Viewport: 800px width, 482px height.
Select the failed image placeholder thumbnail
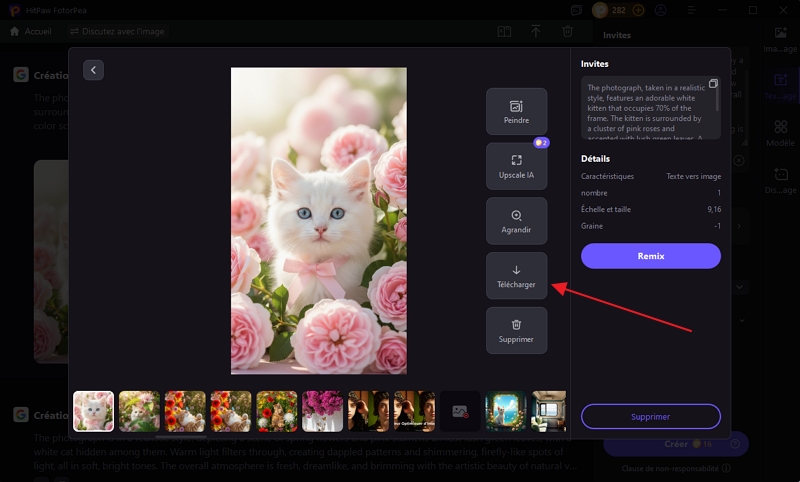[x=460, y=411]
